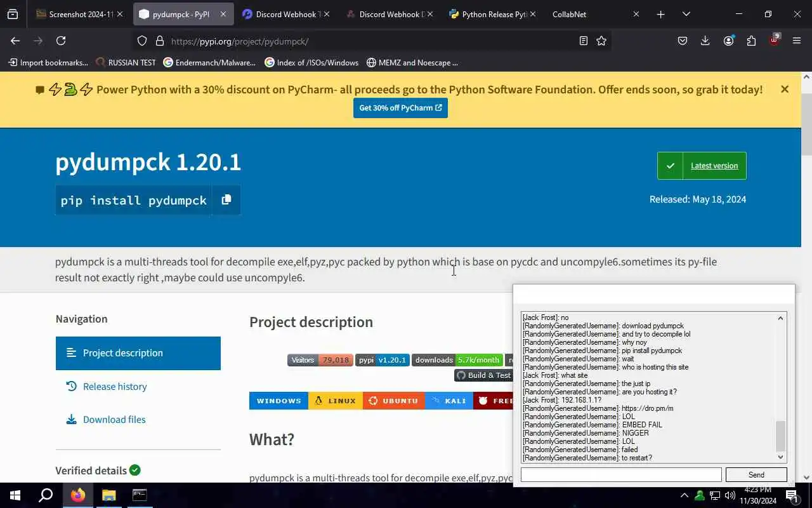Bookmark this page with star icon

(x=601, y=41)
